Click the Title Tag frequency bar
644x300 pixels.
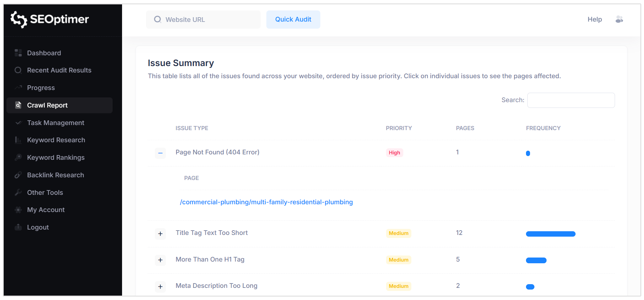(x=550, y=233)
